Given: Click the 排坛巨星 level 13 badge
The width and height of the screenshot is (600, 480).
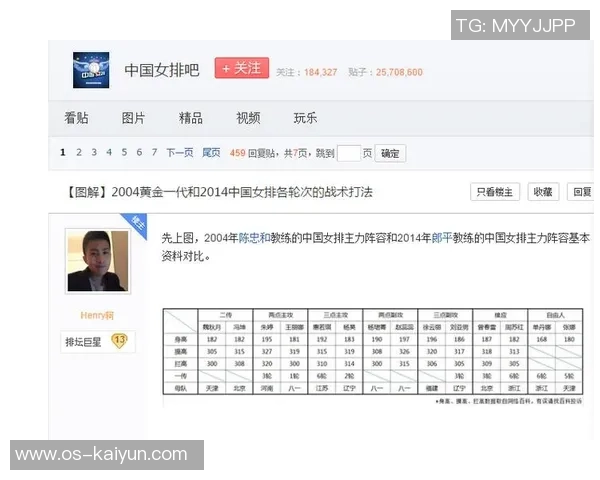Looking at the screenshot, I should (x=98, y=341).
